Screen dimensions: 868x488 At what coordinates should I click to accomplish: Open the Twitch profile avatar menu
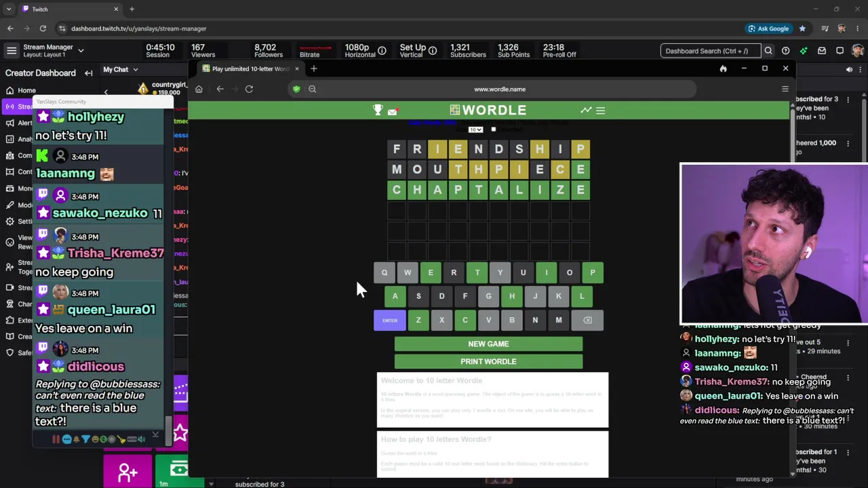click(858, 51)
